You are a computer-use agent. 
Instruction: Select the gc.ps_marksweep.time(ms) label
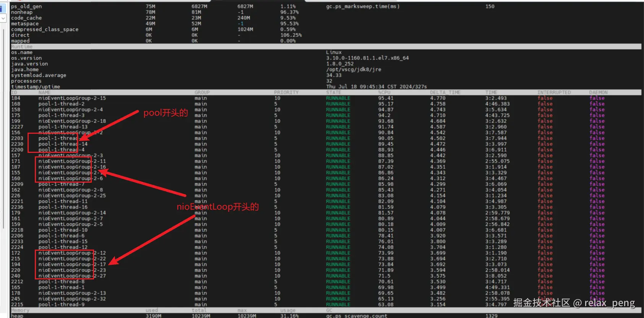click(x=363, y=6)
